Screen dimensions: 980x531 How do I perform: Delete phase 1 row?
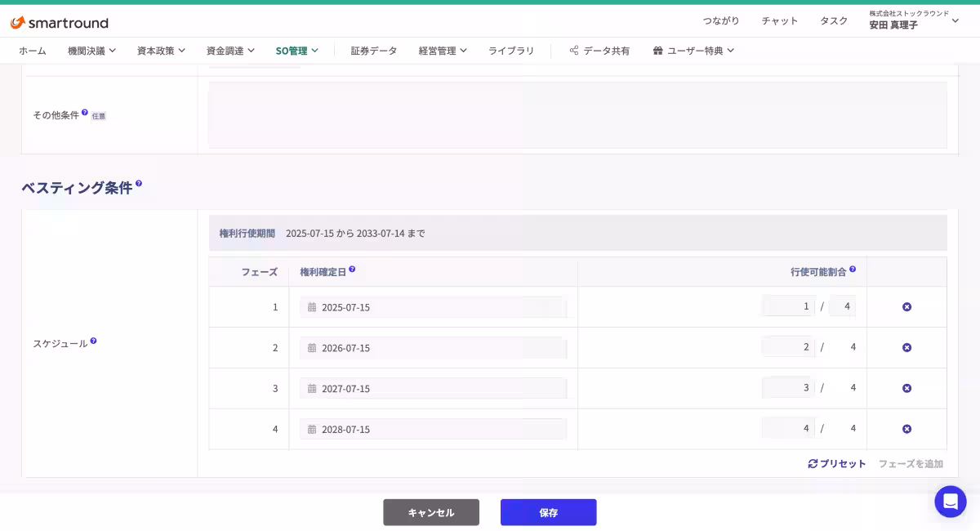[x=906, y=307]
